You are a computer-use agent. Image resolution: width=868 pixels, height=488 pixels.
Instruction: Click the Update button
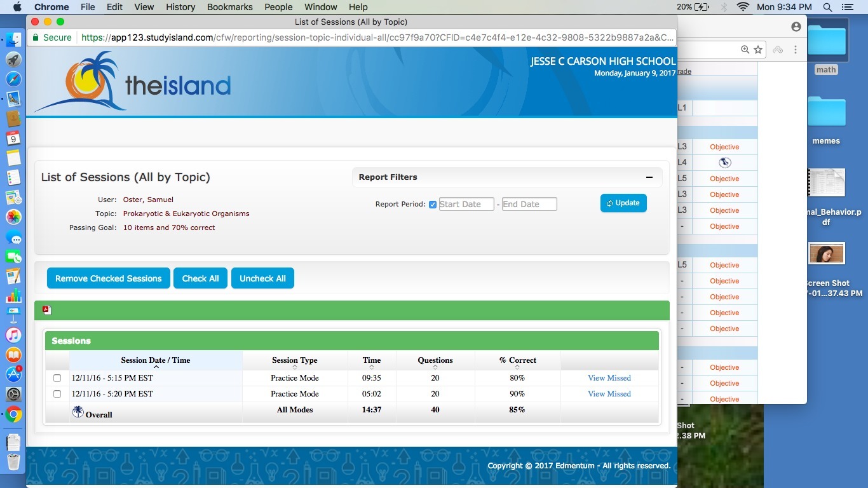point(623,203)
